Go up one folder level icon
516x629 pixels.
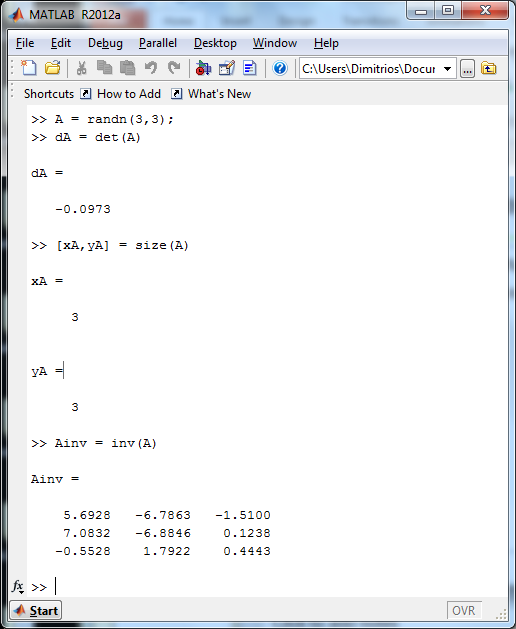pyautogui.click(x=488, y=68)
